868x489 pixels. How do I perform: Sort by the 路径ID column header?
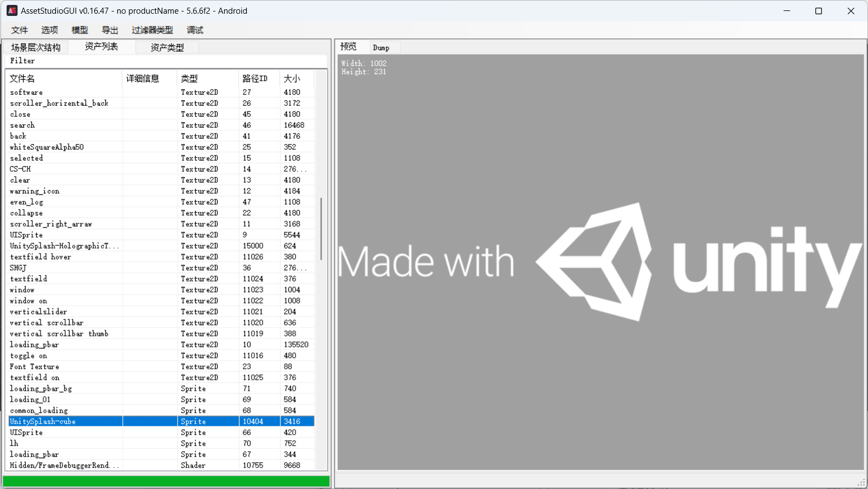(x=259, y=78)
